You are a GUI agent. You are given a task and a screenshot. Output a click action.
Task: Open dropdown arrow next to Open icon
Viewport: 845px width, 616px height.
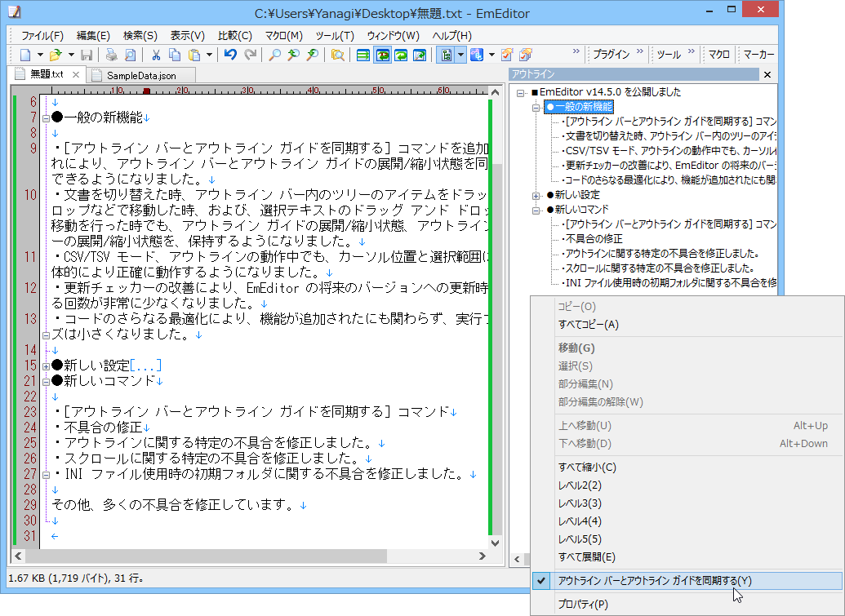(70, 55)
